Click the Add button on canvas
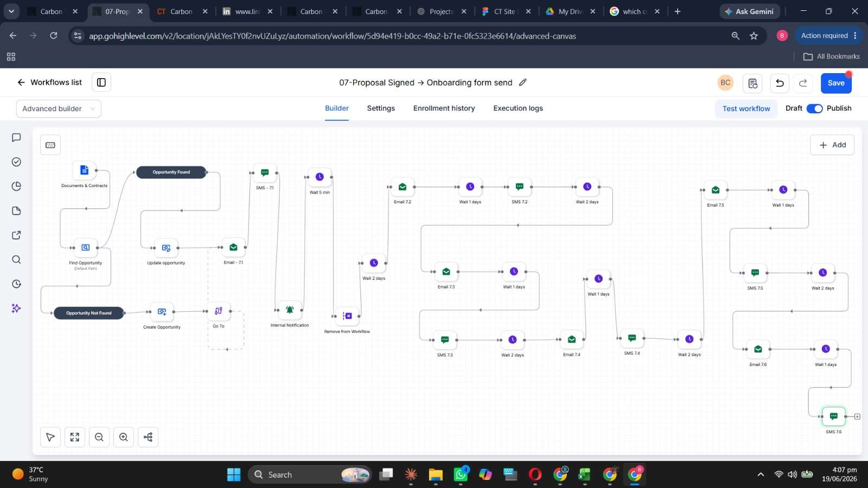 832,145
